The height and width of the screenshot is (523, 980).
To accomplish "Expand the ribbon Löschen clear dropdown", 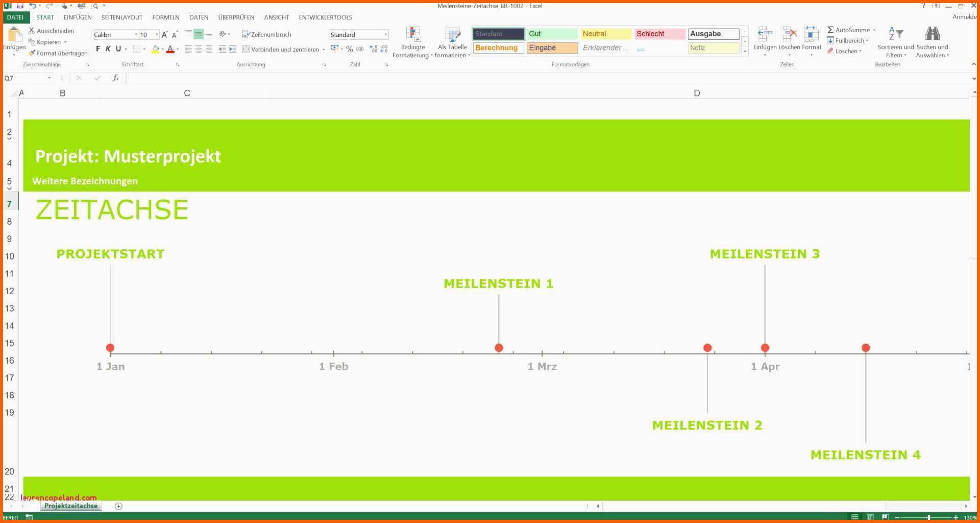I will [x=861, y=51].
